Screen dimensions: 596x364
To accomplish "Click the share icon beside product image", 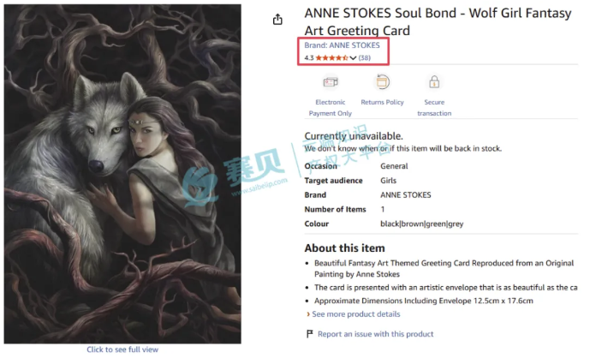I will coord(277,19).
